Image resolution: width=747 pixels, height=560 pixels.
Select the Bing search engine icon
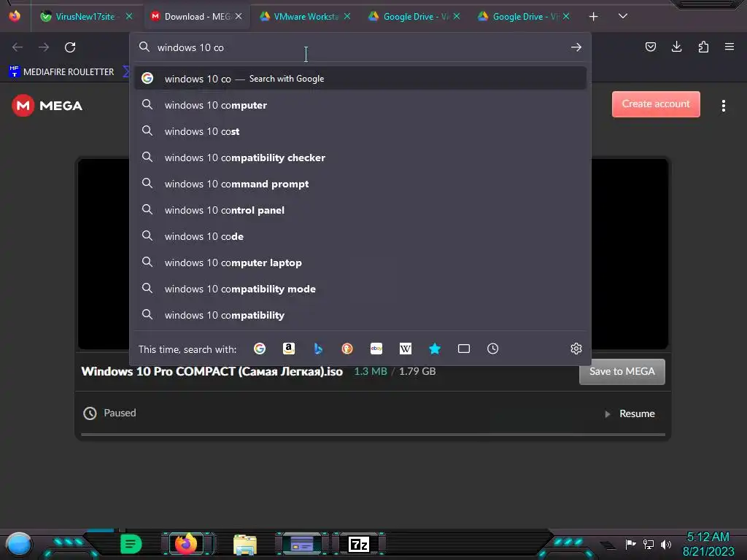[318, 349]
